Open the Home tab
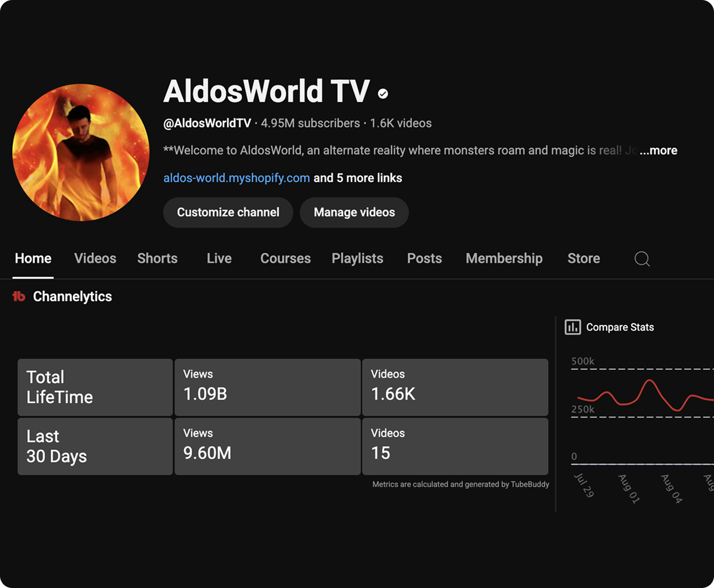 [33, 258]
